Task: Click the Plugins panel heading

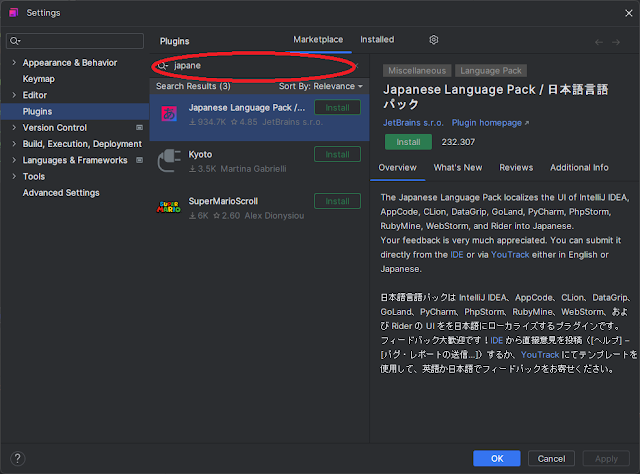Action: (x=174, y=41)
